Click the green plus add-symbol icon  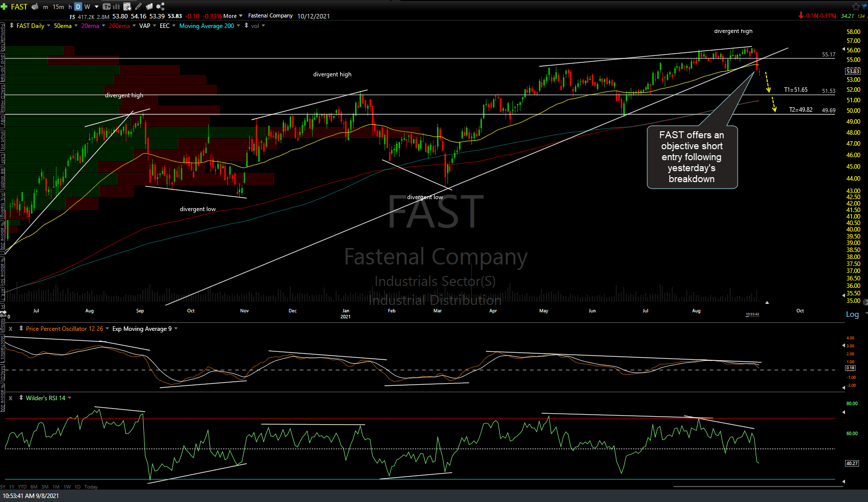(3, 6)
